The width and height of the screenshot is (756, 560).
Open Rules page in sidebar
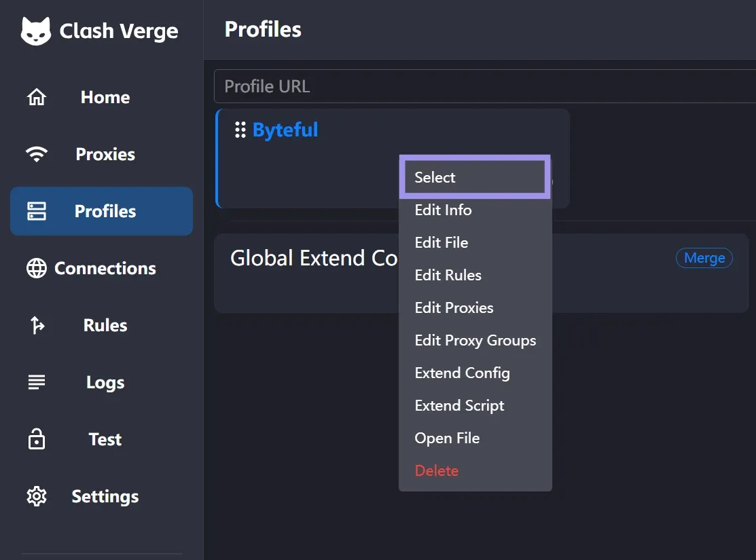coord(101,325)
